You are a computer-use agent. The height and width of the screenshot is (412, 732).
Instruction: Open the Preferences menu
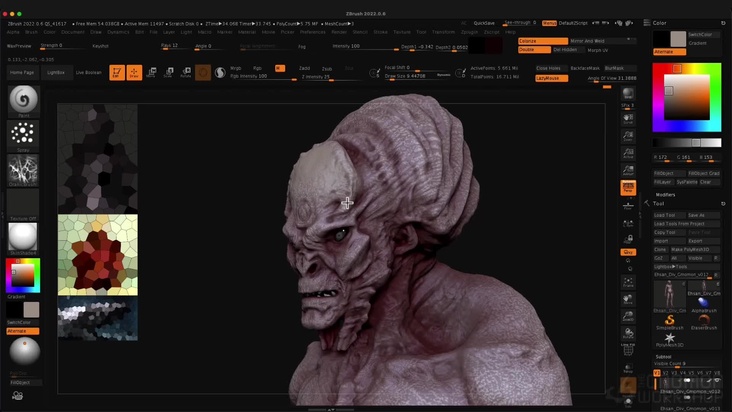coord(312,32)
